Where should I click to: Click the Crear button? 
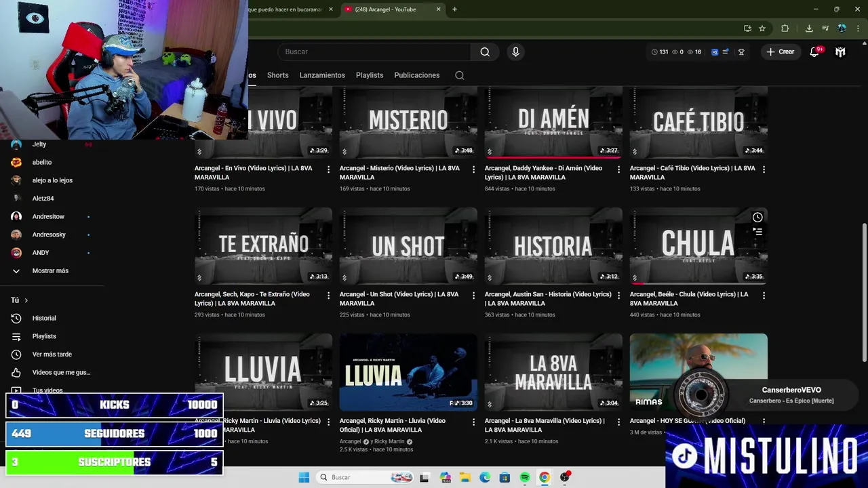coord(780,52)
